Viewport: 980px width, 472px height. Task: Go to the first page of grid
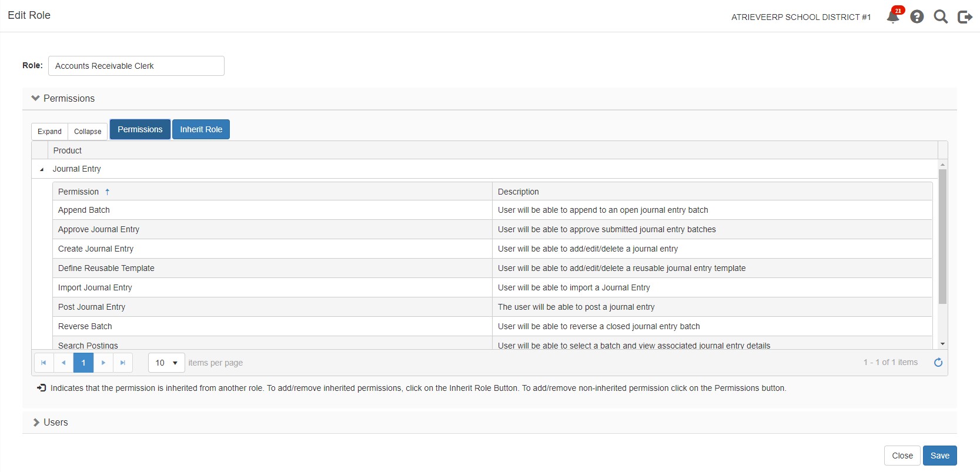[x=44, y=363]
